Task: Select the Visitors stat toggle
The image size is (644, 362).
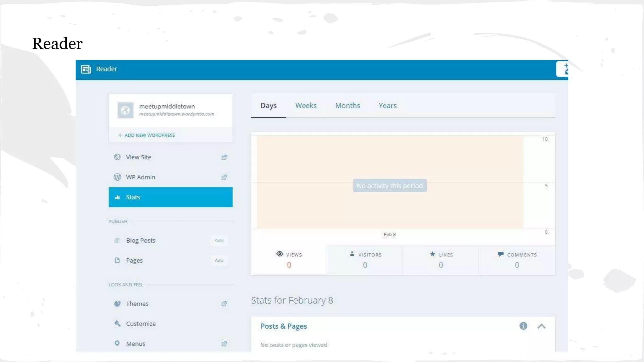Action: pos(365,260)
